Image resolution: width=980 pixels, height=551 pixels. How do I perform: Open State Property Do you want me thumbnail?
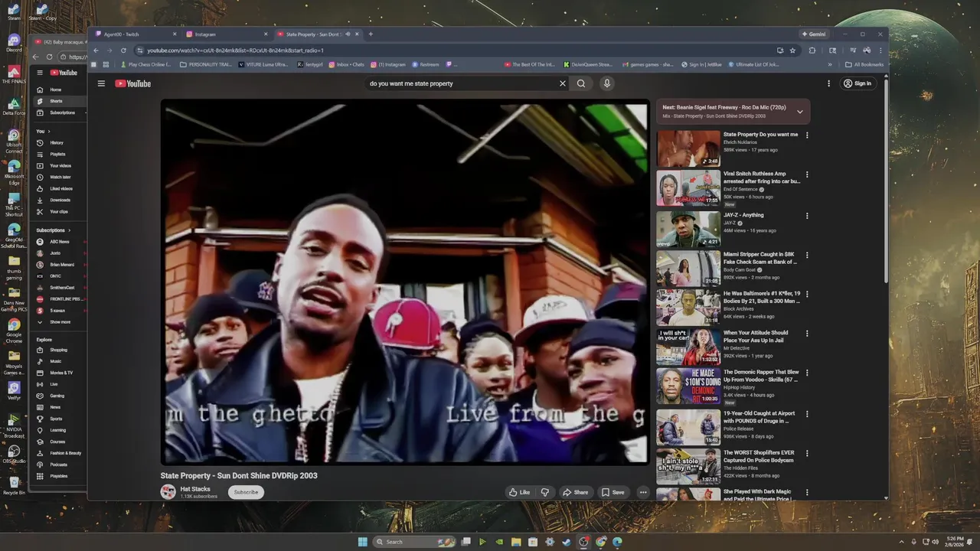click(688, 148)
